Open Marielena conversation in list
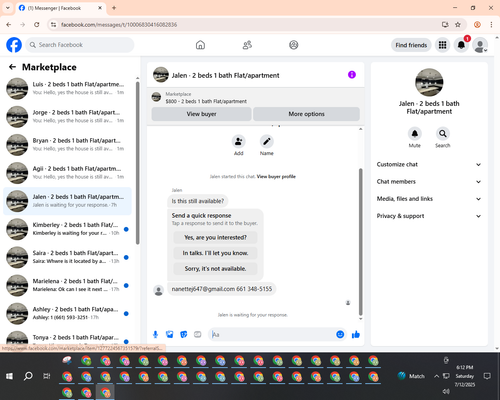The image size is (500, 400). [67, 285]
